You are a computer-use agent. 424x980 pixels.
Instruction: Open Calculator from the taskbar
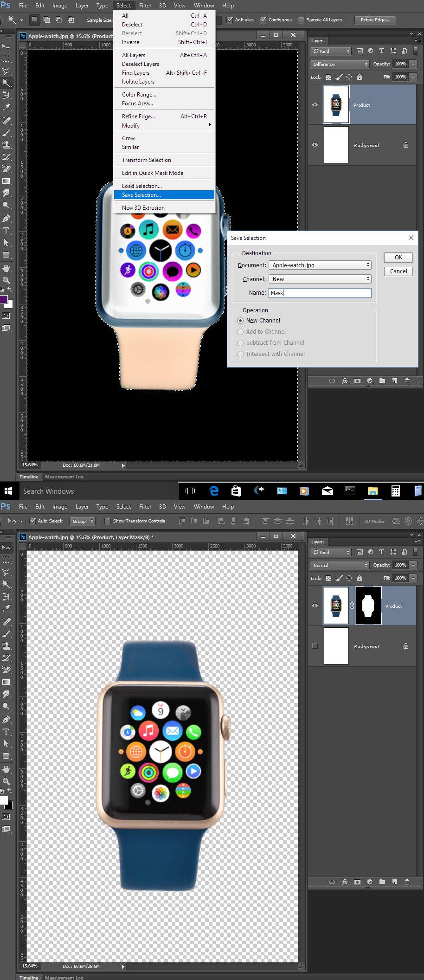tap(396, 491)
